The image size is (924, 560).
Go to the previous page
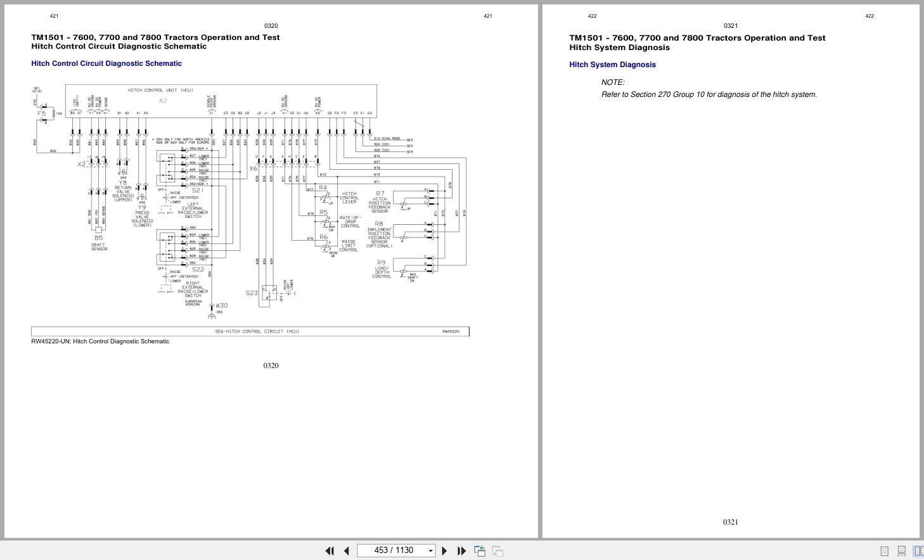(347, 551)
